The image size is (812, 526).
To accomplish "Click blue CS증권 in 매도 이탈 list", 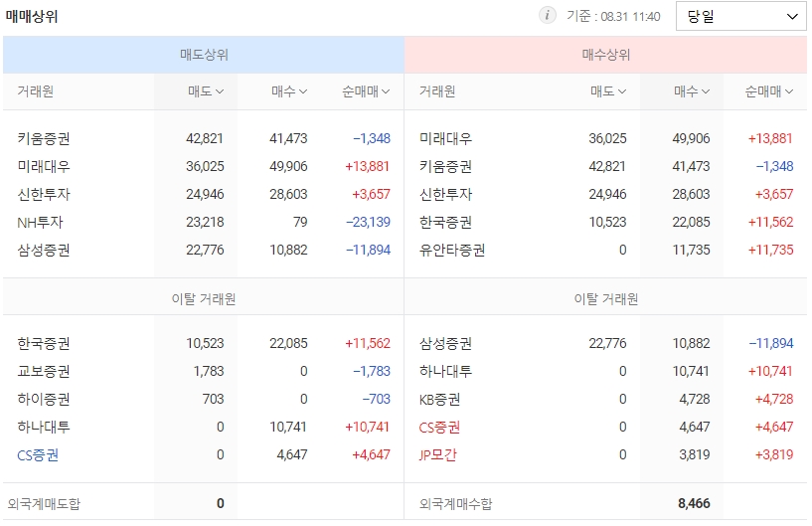I will pos(38,455).
